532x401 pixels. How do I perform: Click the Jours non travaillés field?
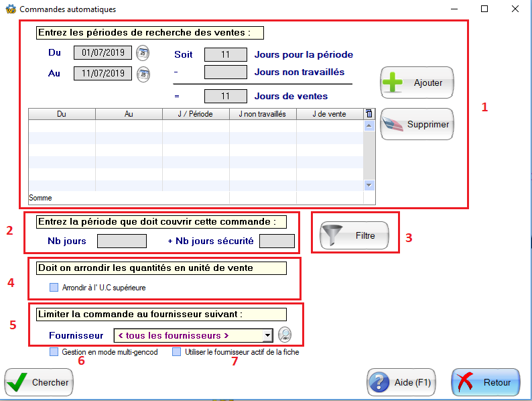tap(225, 72)
